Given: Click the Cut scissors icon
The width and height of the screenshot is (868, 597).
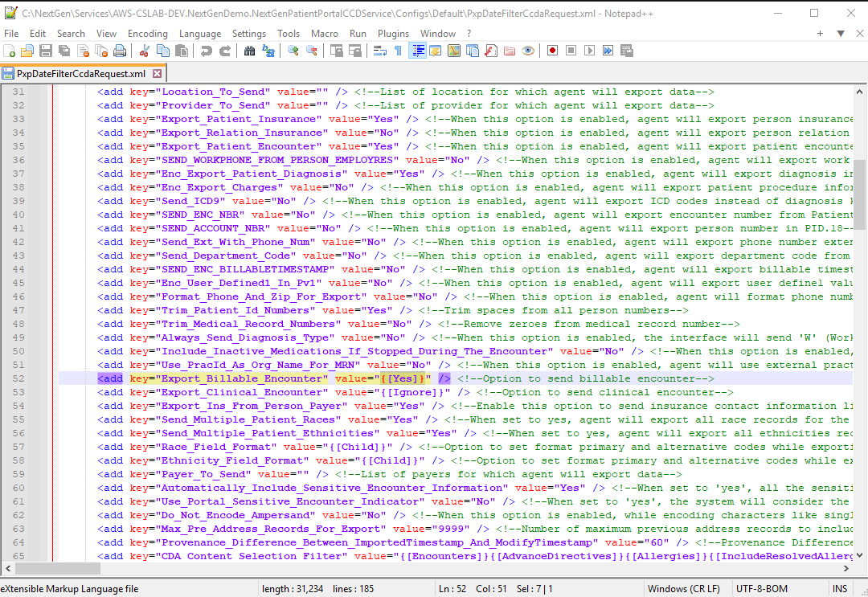Looking at the screenshot, I should point(145,51).
